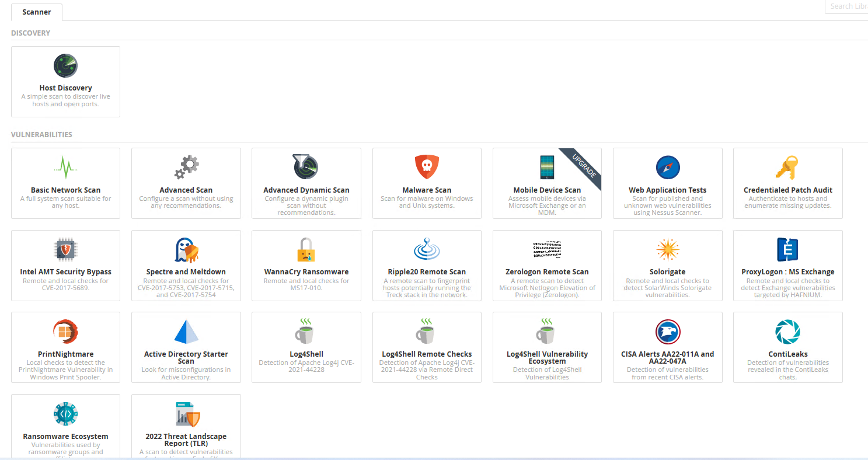Open the Basic Network Scan title
The height and width of the screenshot is (460, 868).
pos(65,190)
